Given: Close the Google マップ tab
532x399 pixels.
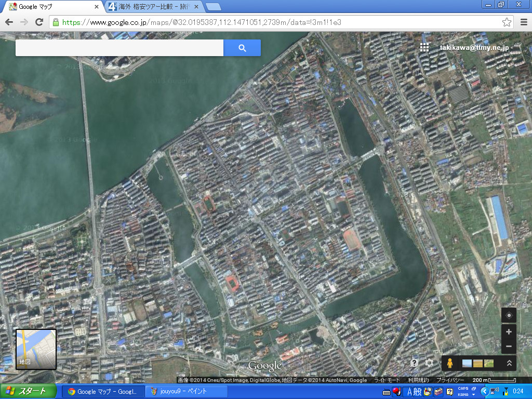Looking at the screenshot, I should coord(97,7).
